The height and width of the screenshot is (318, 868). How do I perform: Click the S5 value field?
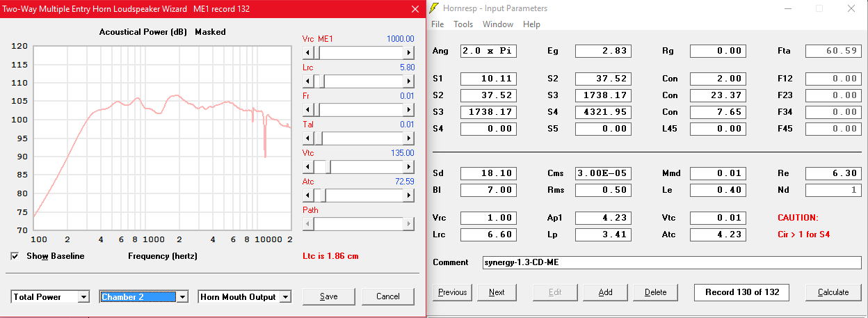tap(603, 129)
